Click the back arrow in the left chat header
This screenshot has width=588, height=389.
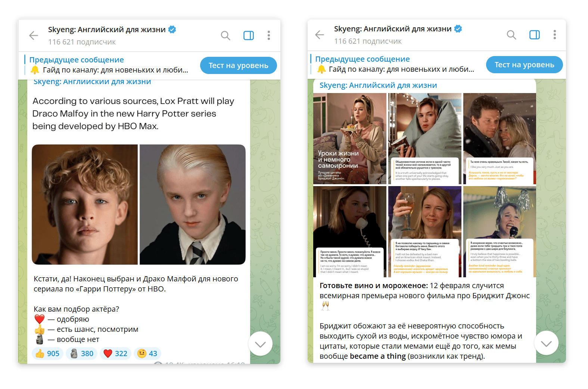34,35
